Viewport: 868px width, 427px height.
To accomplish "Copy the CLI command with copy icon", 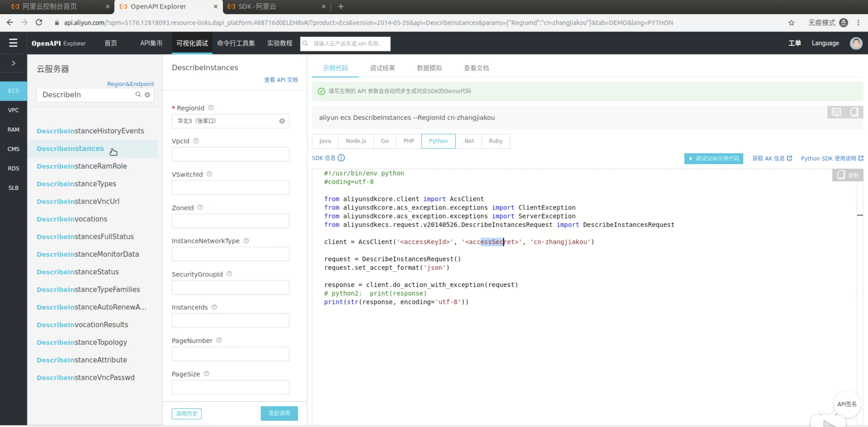I will point(854,112).
